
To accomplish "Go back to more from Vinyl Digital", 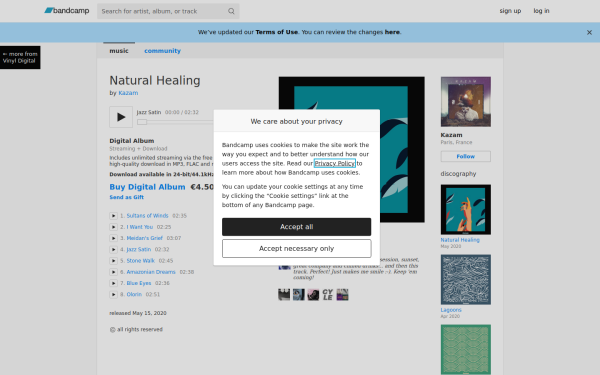I will 20,57.
